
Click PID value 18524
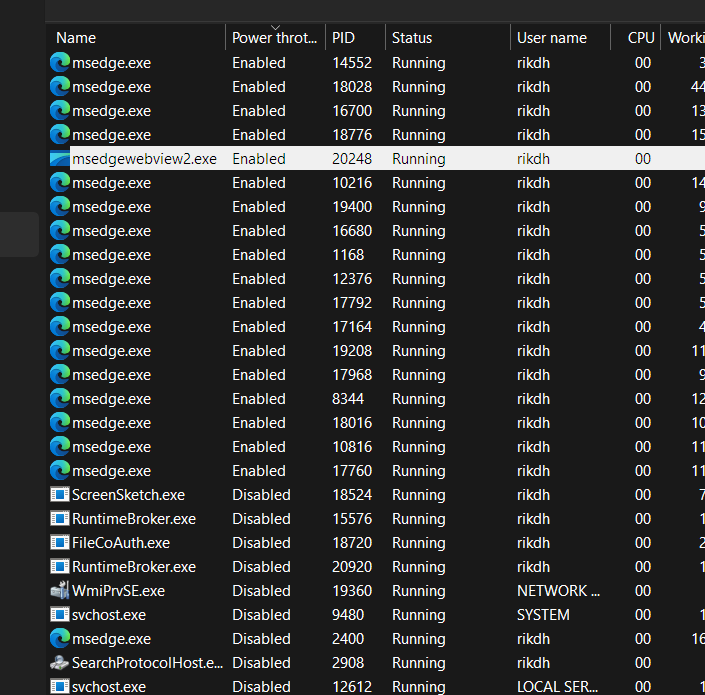click(352, 495)
